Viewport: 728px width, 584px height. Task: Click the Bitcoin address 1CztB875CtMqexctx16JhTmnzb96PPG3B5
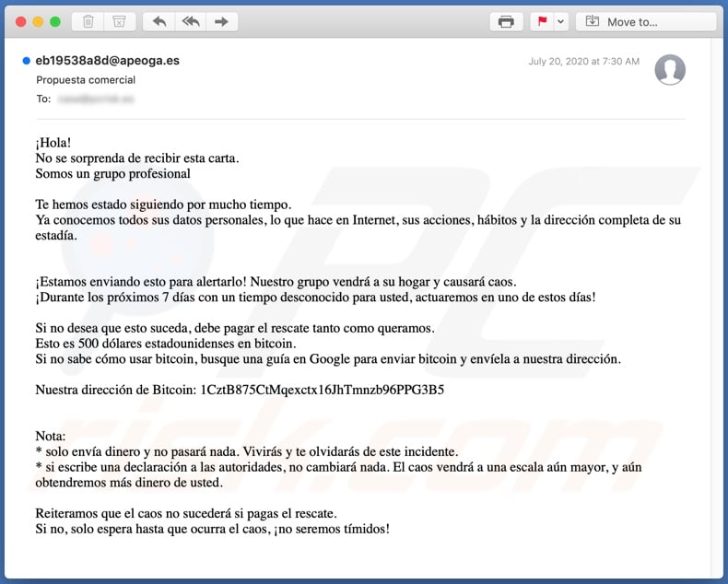(x=322, y=390)
